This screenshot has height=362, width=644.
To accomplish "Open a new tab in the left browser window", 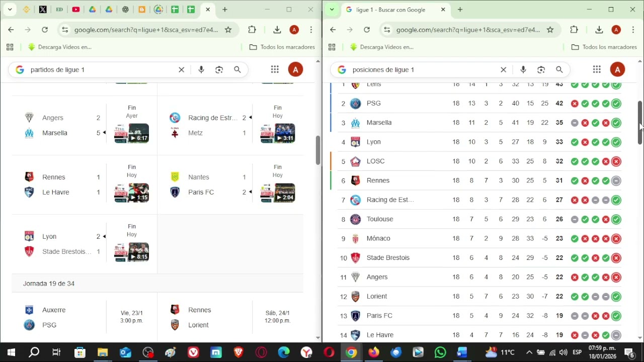I will coord(225,10).
